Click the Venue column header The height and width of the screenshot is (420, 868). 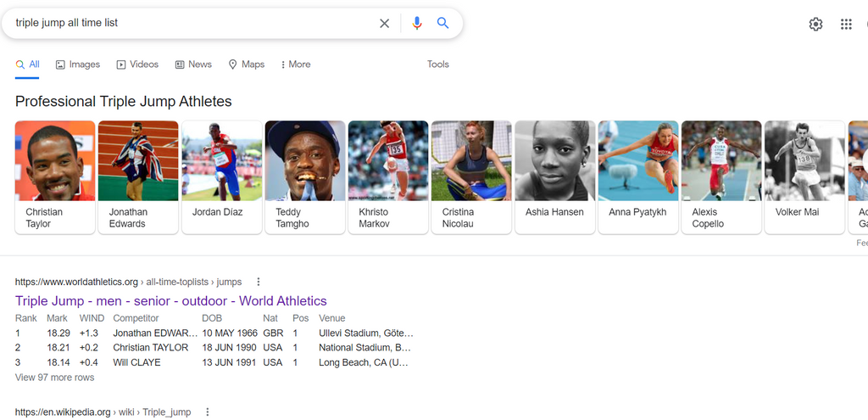(331, 318)
